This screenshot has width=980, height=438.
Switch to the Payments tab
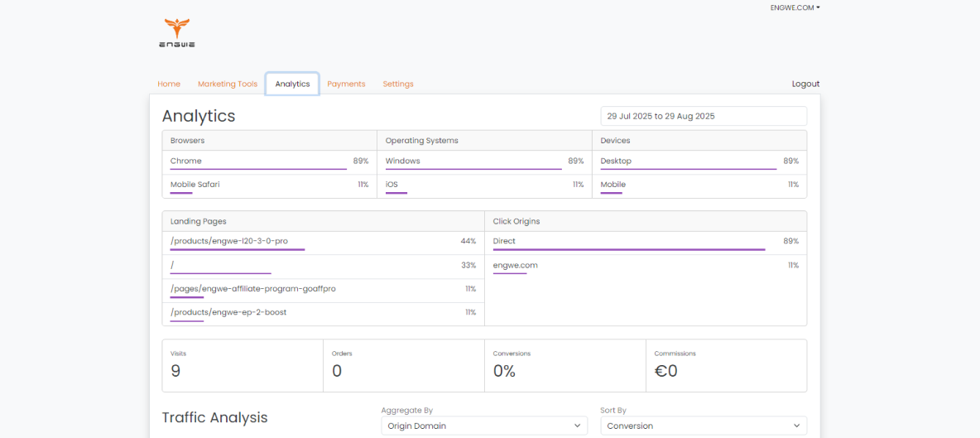(x=346, y=84)
